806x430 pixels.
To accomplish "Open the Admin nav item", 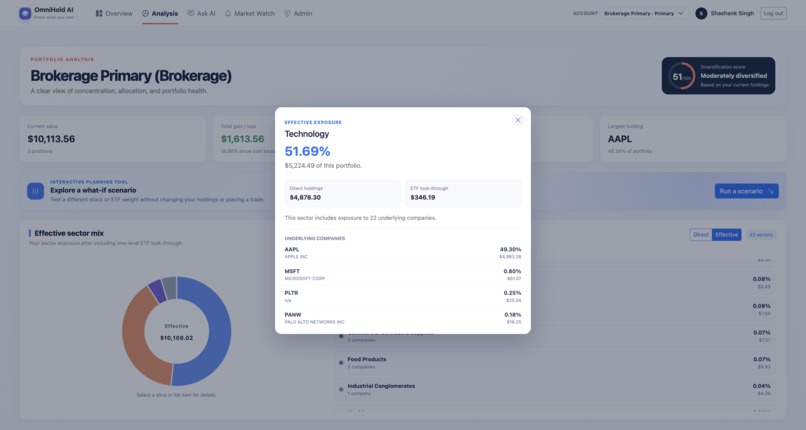I will 298,13.
